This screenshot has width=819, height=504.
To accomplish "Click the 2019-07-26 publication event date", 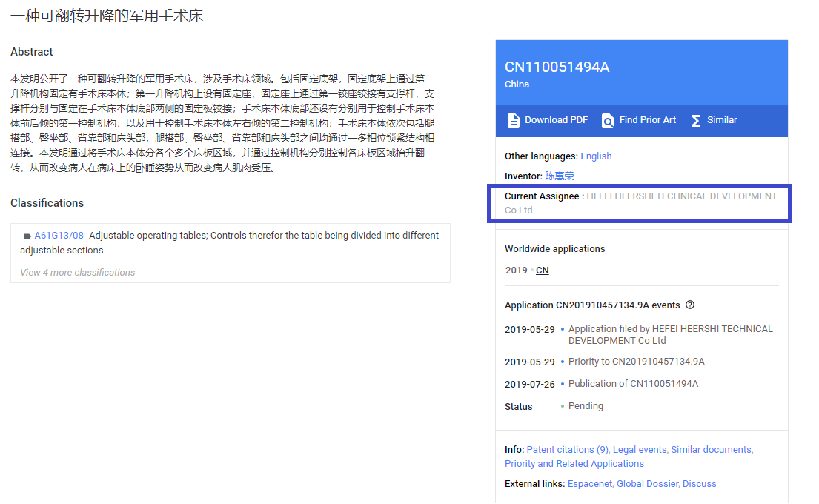I will (530, 385).
